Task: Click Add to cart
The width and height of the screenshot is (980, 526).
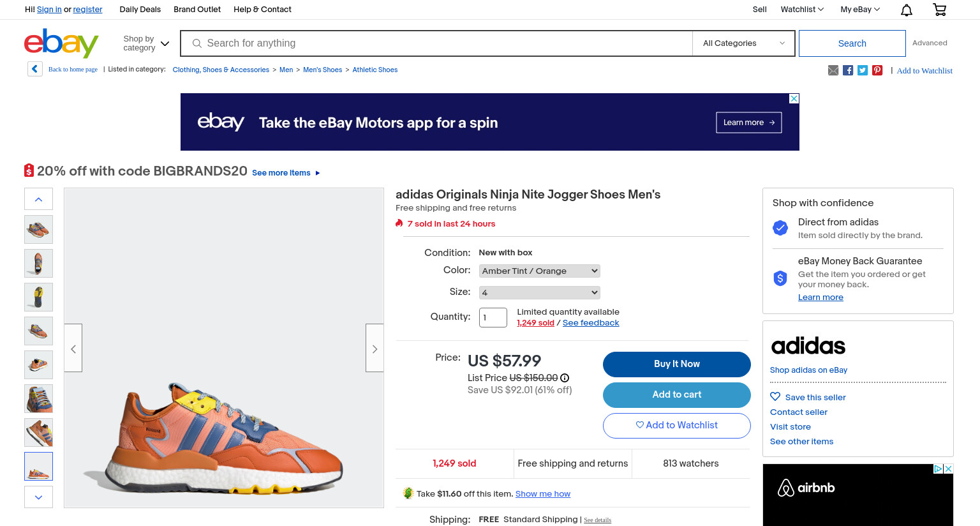Action: tap(677, 395)
